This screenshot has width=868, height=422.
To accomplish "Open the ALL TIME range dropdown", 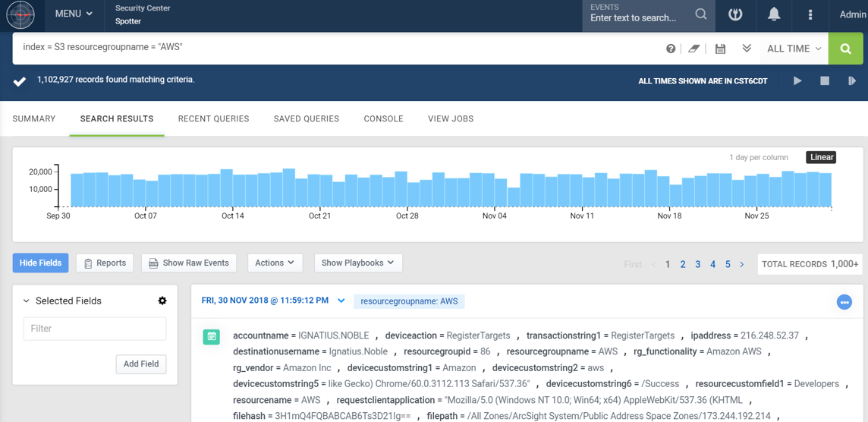I will (x=794, y=49).
